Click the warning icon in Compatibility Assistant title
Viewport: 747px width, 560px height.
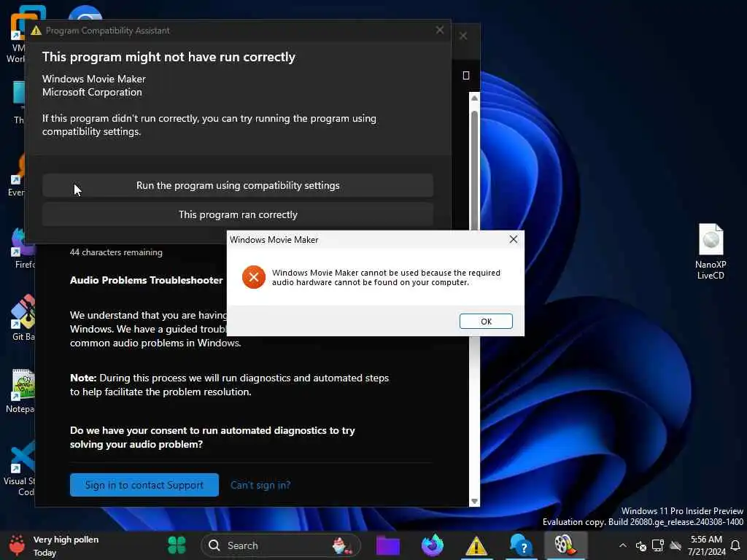[36, 31]
